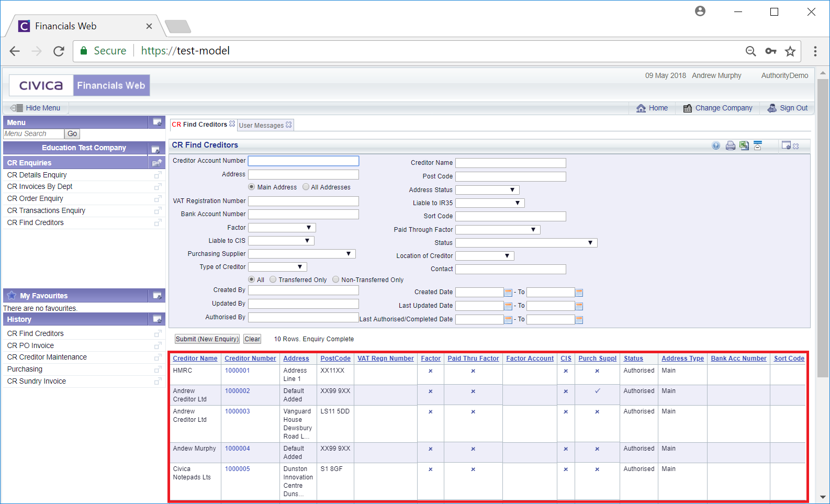The height and width of the screenshot is (504, 830).
Task: Open the Paid Through Factor dropdown
Action: click(x=498, y=230)
